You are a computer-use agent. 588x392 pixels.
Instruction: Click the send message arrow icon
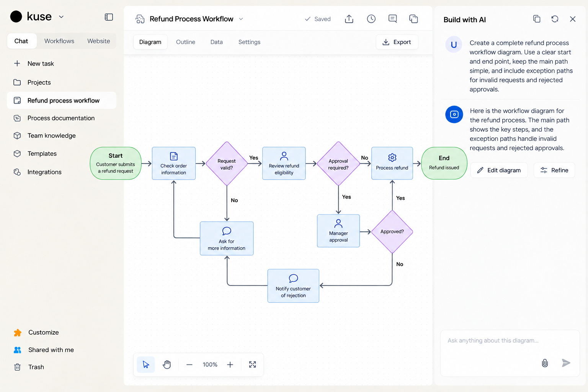(x=566, y=363)
